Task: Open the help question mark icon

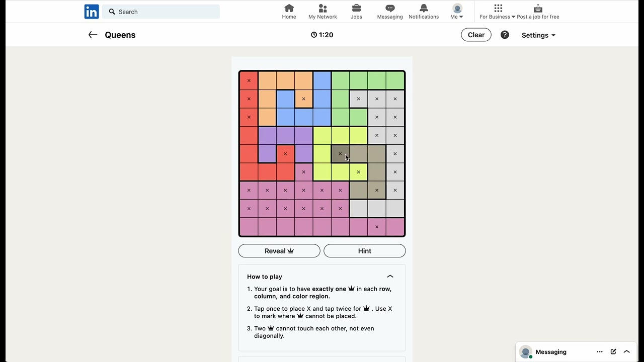Action: (x=505, y=35)
